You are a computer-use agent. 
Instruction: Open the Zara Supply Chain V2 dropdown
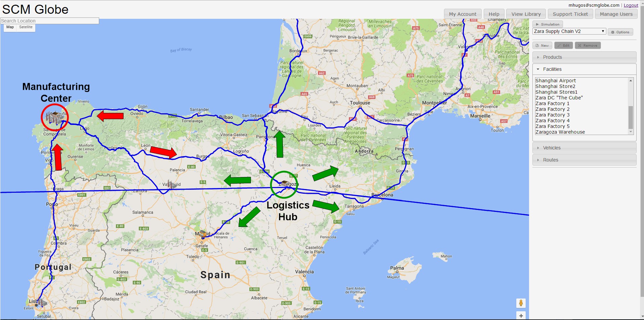[x=569, y=31]
